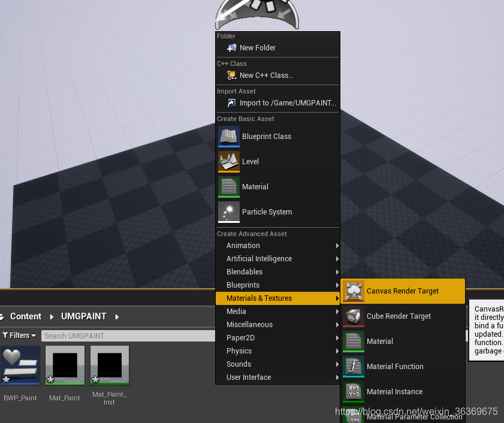
Task: Select Import to /Game/UMGPAINT
Action: [277, 103]
